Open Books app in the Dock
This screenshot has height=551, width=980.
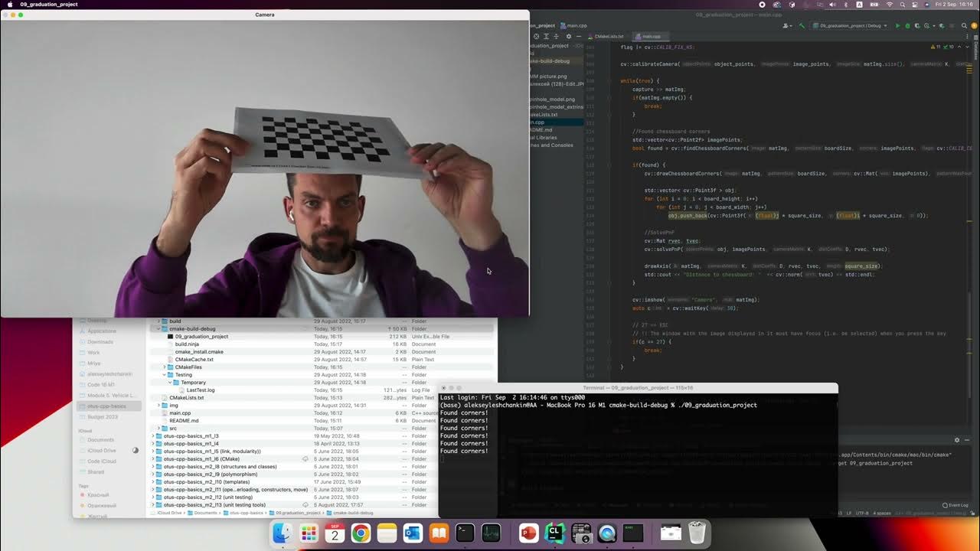[x=439, y=533]
